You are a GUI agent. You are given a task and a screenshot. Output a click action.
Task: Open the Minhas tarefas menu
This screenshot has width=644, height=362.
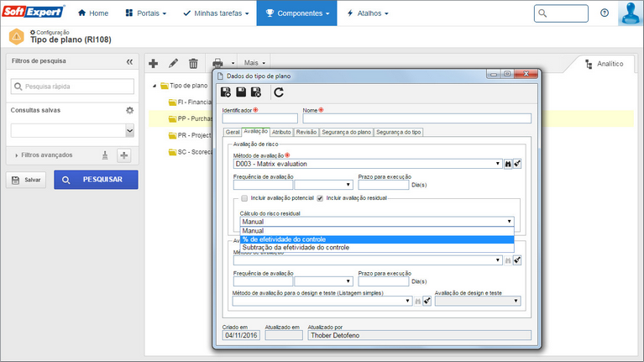point(216,13)
